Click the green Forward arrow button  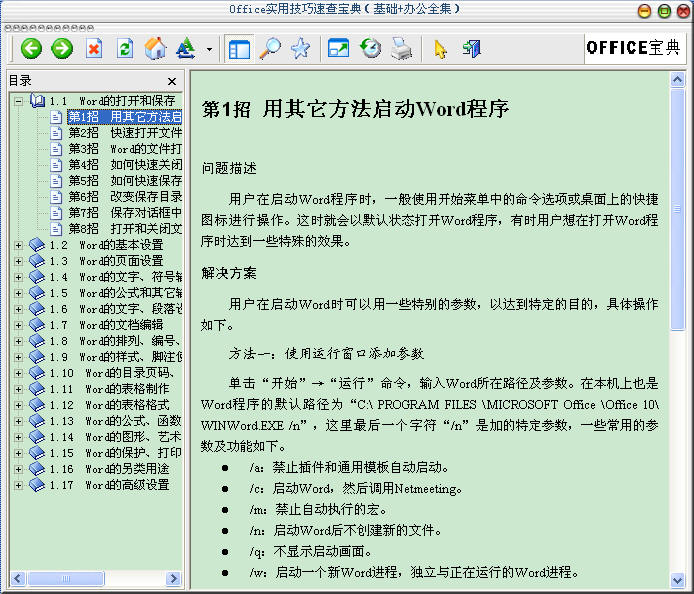(62, 48)
